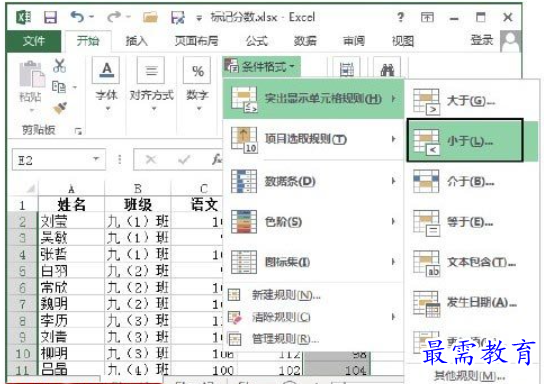This screenshot has height=384, width=544.
Task: Click the save-as quick access icon
Action: pos(178,17)
